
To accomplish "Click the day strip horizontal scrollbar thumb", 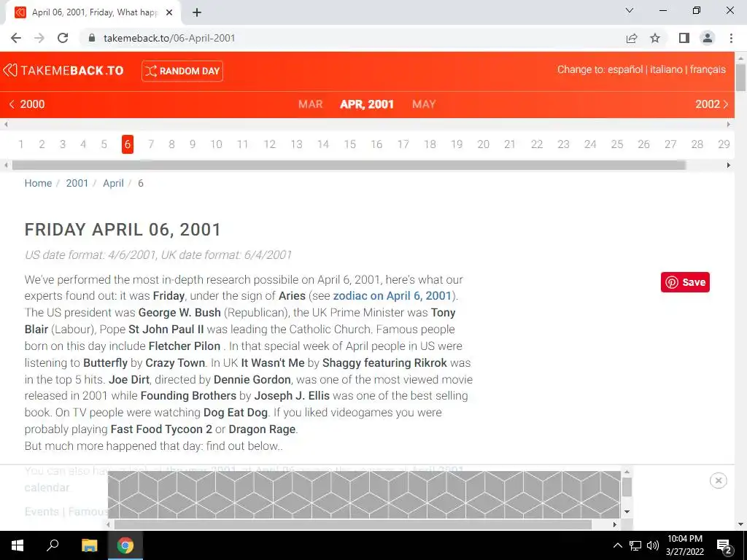I will click(349, 166).
